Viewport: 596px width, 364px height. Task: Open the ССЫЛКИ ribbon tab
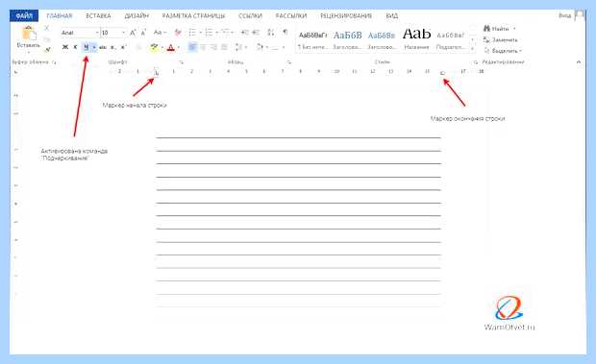250,16
